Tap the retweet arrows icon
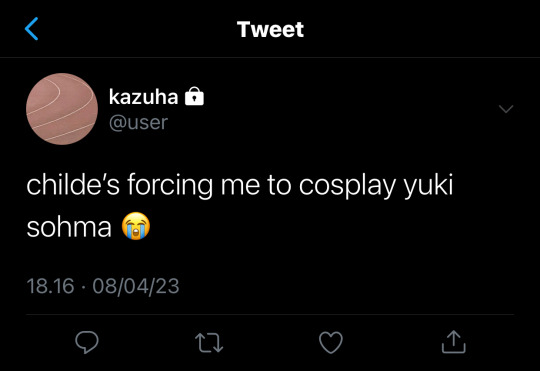Viewport: 540px width, 371px height. tap(209, 342)
